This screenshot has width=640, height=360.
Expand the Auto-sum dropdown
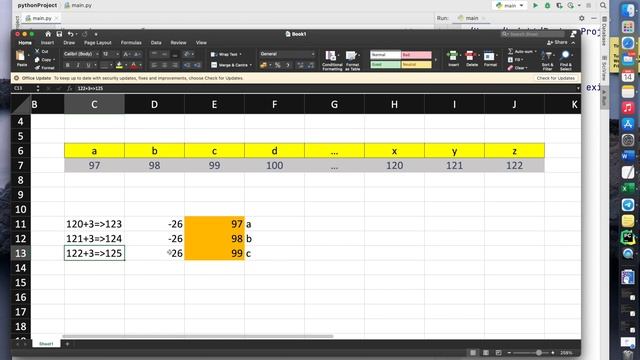[536, 51]
